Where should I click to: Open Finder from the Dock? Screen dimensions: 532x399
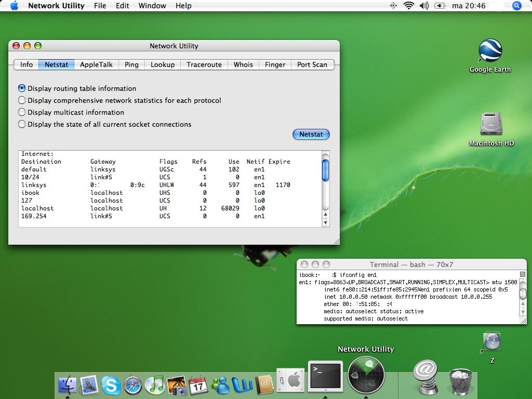(68, 385)
